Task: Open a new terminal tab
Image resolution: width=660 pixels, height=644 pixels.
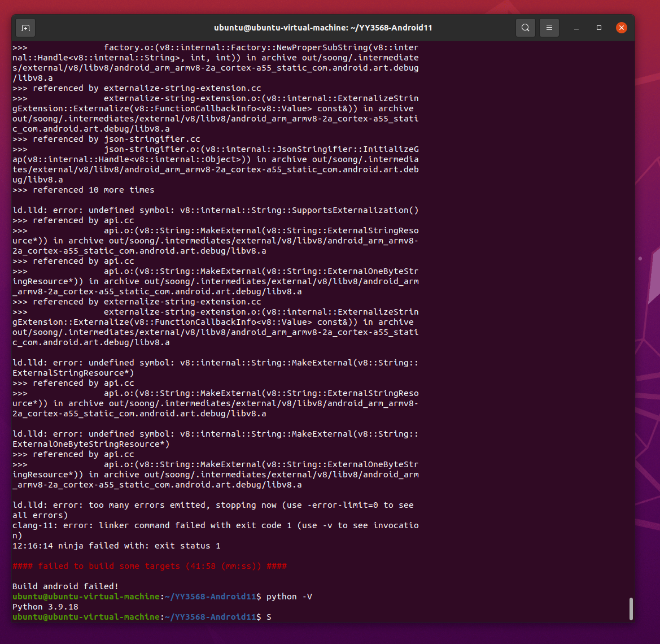Action: click(x=25, y=28)
